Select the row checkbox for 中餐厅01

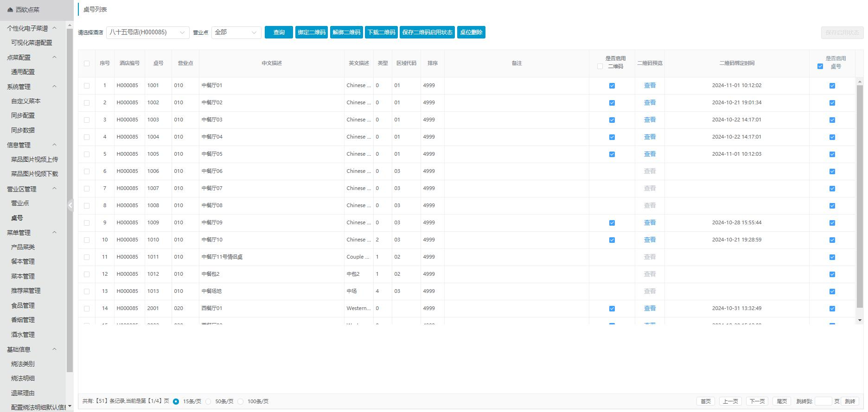point(87,86)
